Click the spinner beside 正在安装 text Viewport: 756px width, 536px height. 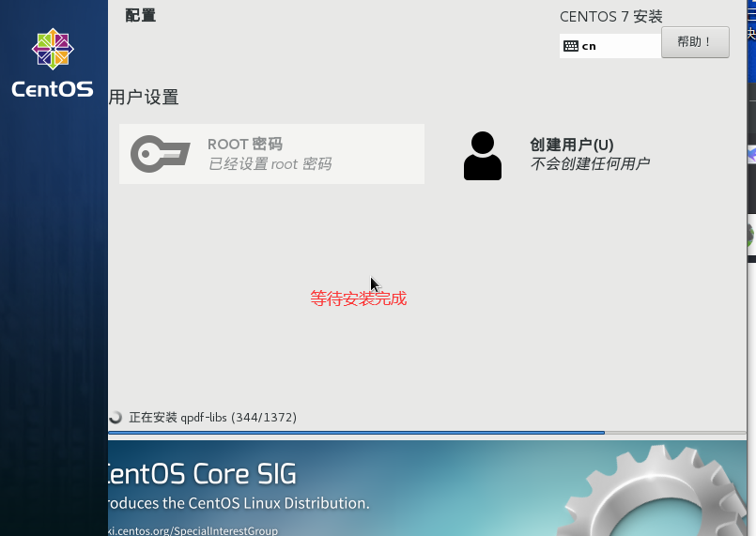point(116,417)
